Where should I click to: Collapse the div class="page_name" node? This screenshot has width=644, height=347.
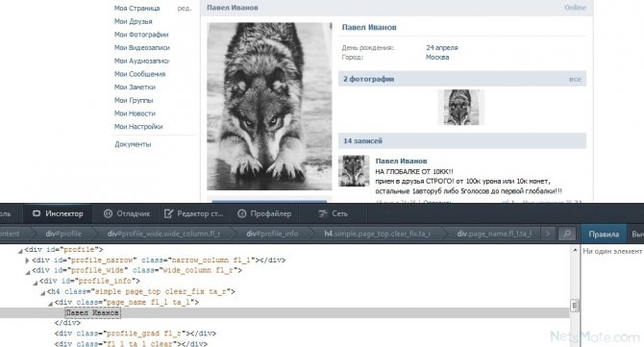click(x=51, y=304)
